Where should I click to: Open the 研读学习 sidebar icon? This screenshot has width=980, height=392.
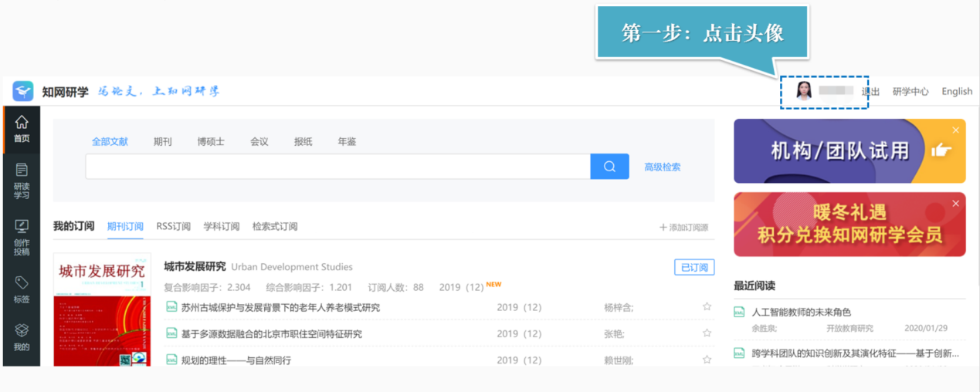22,181
